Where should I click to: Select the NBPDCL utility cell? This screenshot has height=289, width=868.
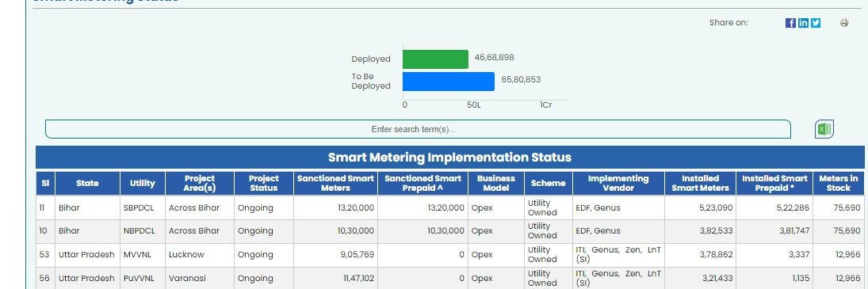(143, 231)
